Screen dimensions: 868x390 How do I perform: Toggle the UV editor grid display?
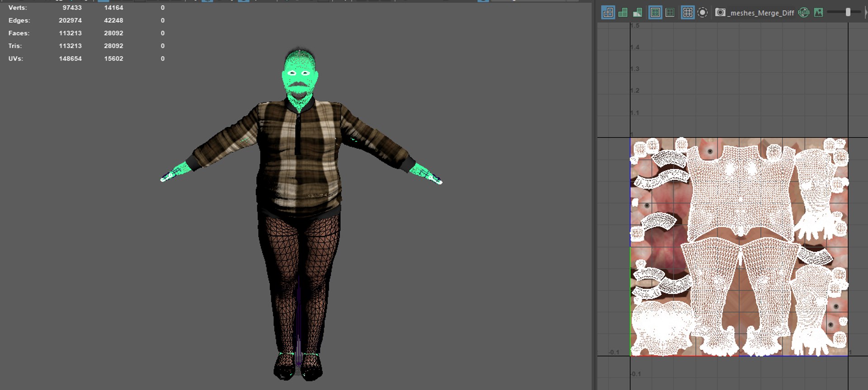tap(688, 13)
